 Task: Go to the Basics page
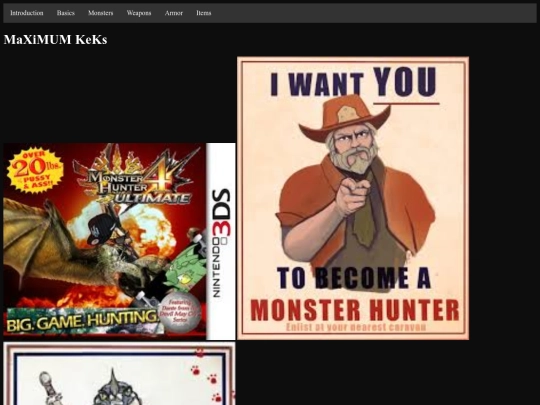coord(66,13)
